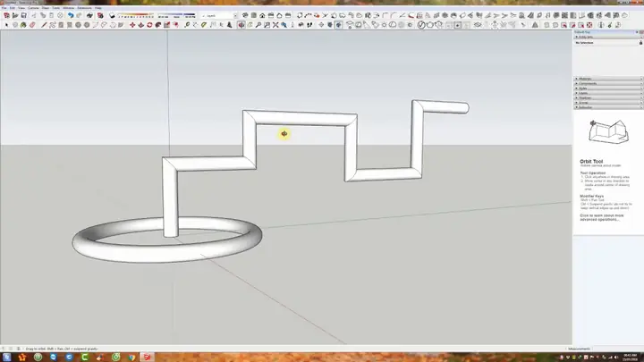Open the Edit menu

(13, 8)
